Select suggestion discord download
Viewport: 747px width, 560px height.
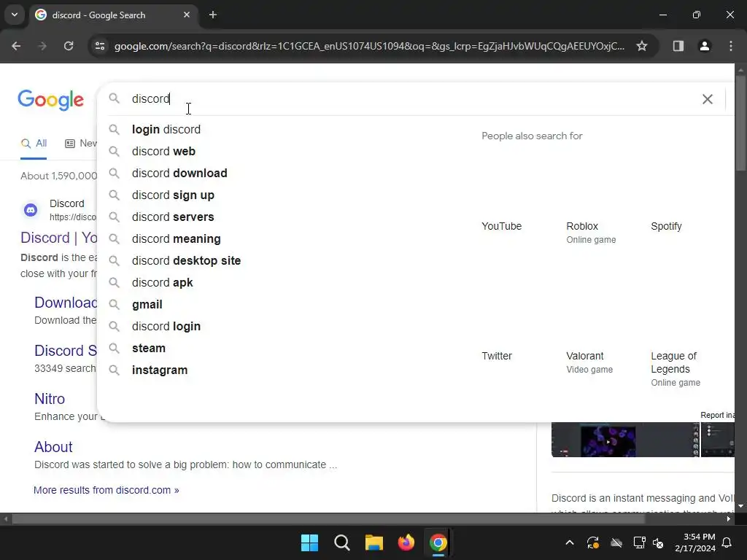(x=286, y=174)
